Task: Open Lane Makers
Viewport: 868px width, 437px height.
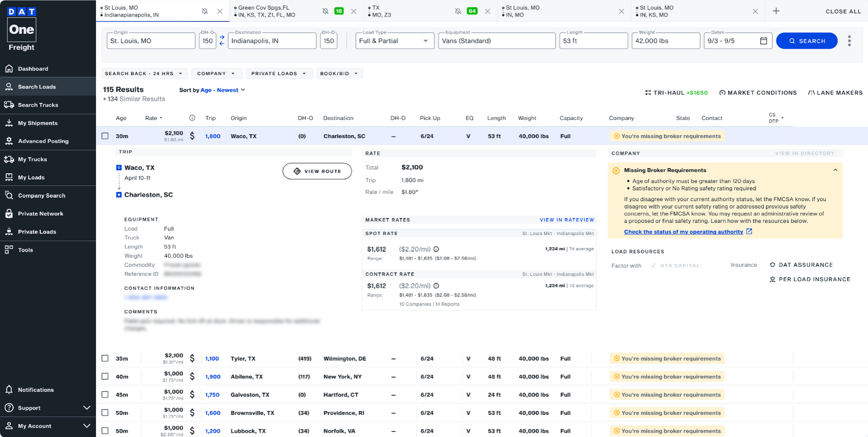Action: 836,93
